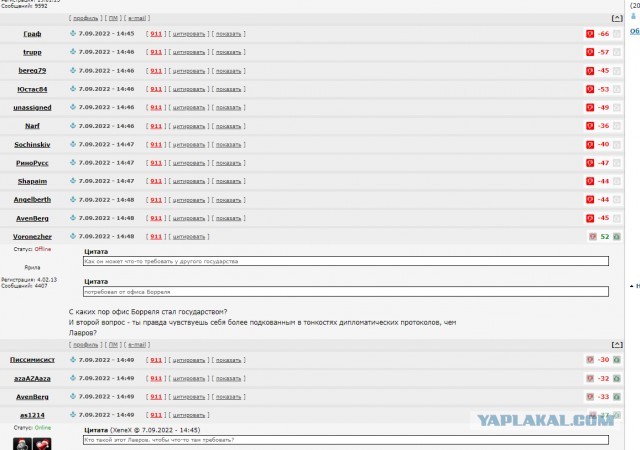Click 911 link in Voronezher's row
Image resolution: width=640 pixels, height=450 pixels.
pyautogui.click(x=156, y=237)
